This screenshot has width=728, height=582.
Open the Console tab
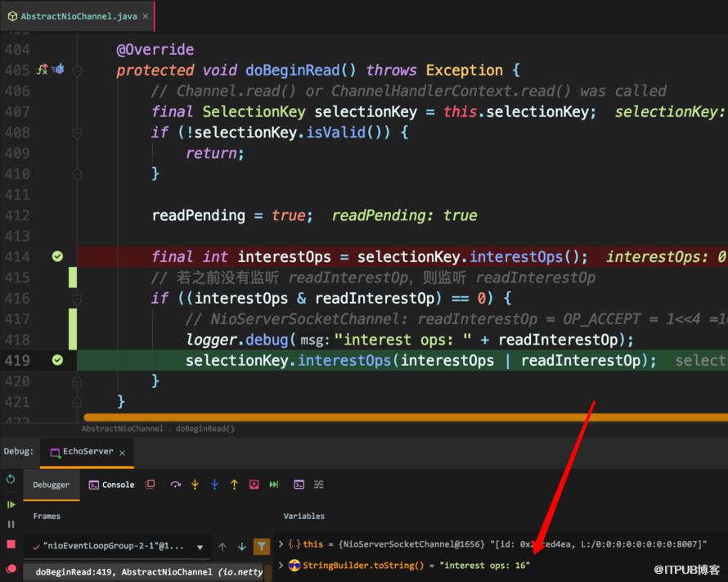coord(111,485)
